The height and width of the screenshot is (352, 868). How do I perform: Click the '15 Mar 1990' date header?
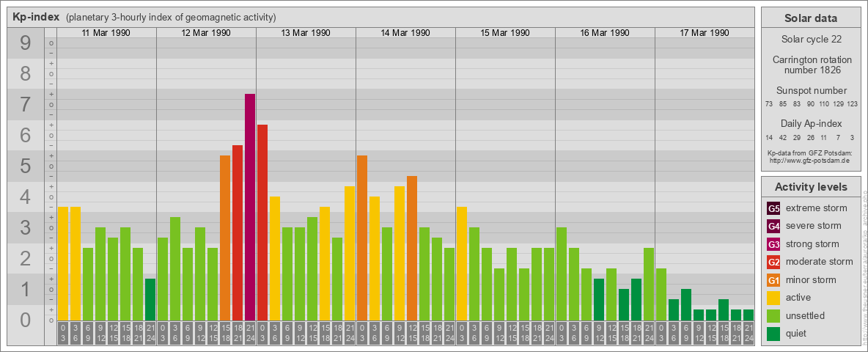coord(505,33)
